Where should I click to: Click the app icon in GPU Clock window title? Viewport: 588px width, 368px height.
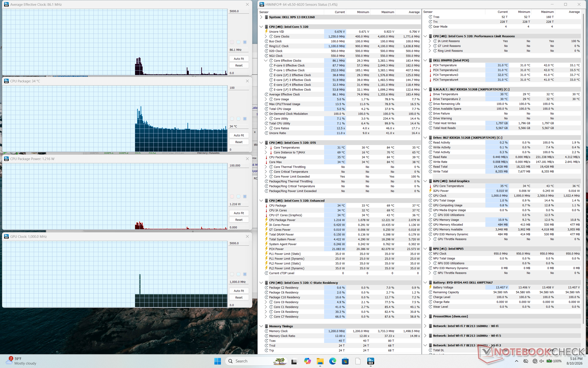tap(6, 236)
